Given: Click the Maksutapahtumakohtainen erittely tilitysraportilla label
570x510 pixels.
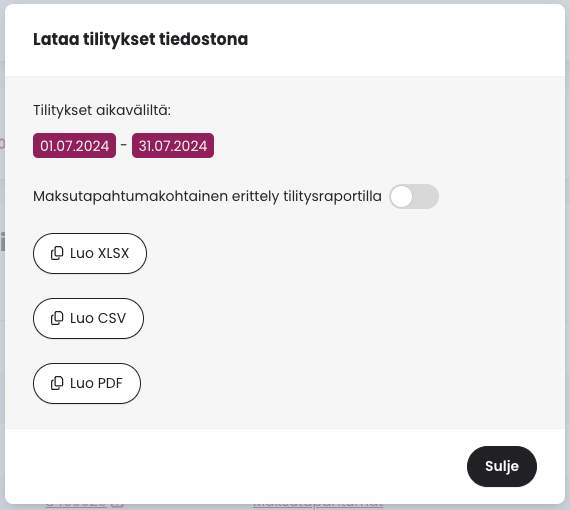Looking at the screenshot, I should (x=207, y=196).
